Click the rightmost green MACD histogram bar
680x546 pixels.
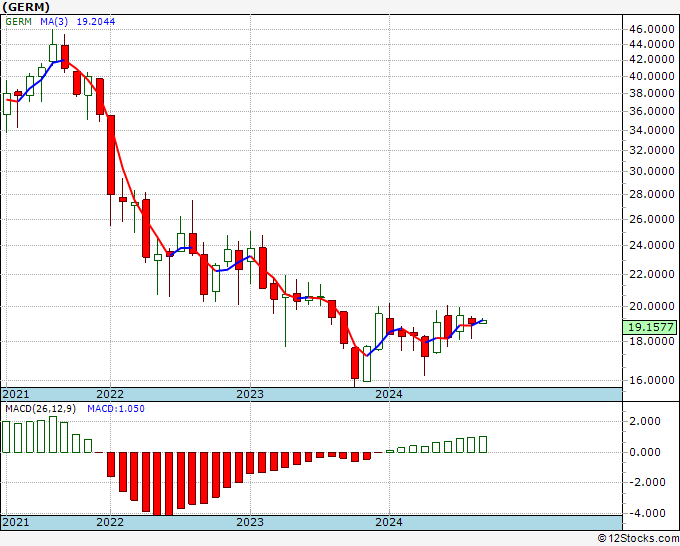tap(482, 445)
